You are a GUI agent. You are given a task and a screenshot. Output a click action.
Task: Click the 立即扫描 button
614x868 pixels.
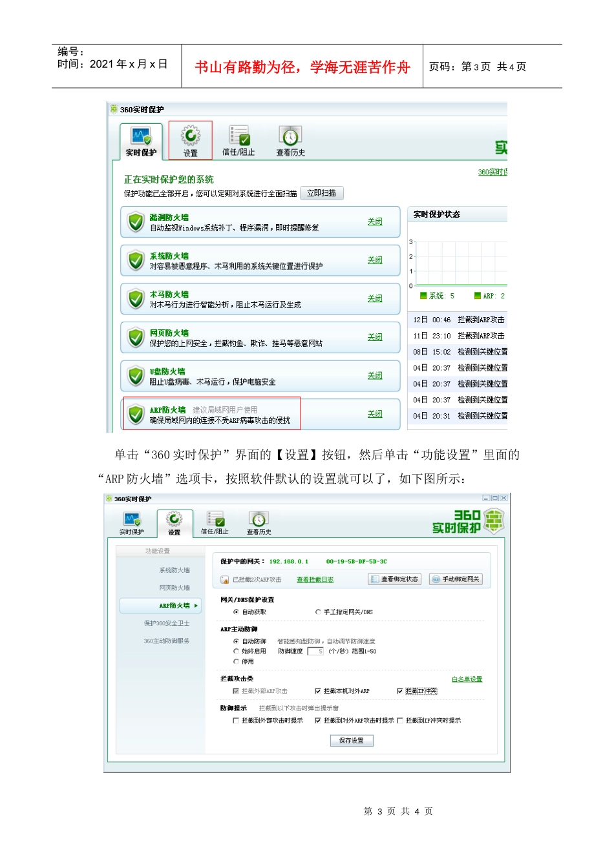coord(322,193)
